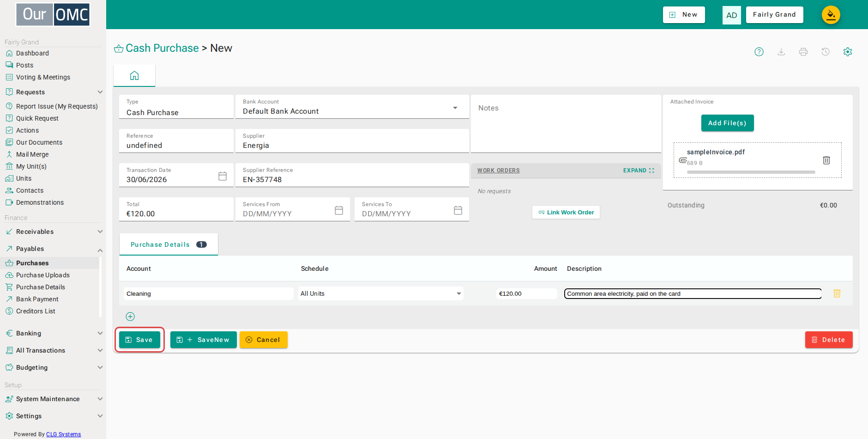The image size is (868, 439).
Task: Click the Link Work Order button
Action: [566, 213]
